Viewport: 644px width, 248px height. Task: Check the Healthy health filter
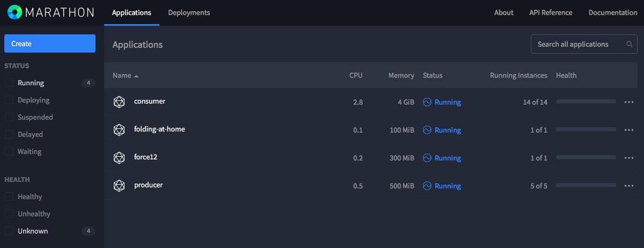[x=9, y=196]
